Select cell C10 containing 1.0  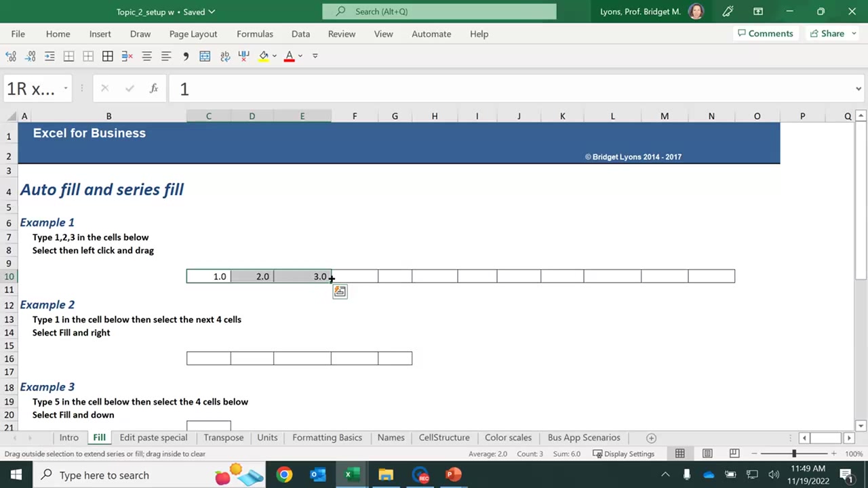click(209, 277)
